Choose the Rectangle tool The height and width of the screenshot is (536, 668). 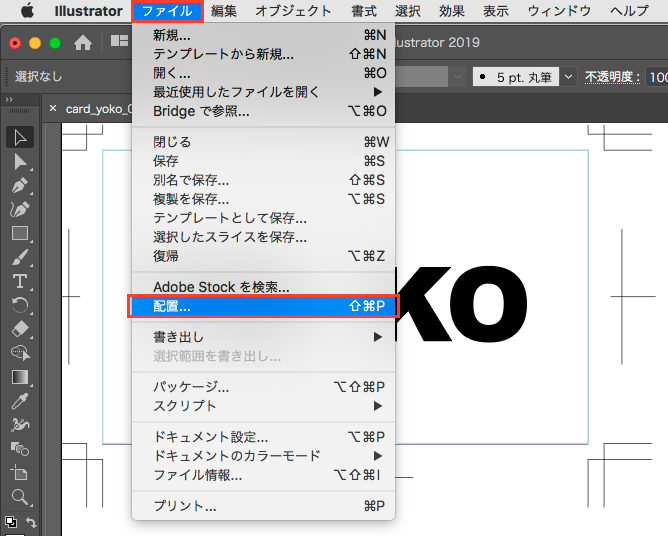point(19,234)
